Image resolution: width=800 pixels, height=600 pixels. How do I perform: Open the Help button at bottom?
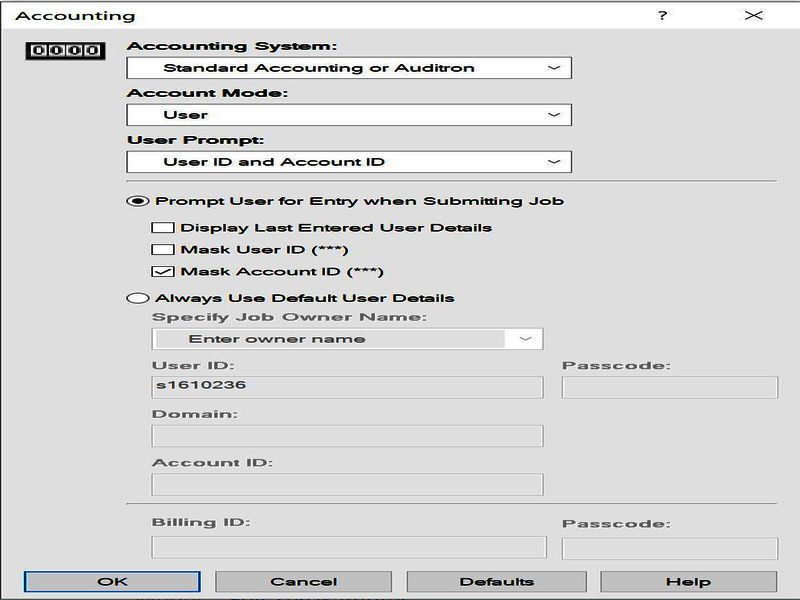click(688, 581)
